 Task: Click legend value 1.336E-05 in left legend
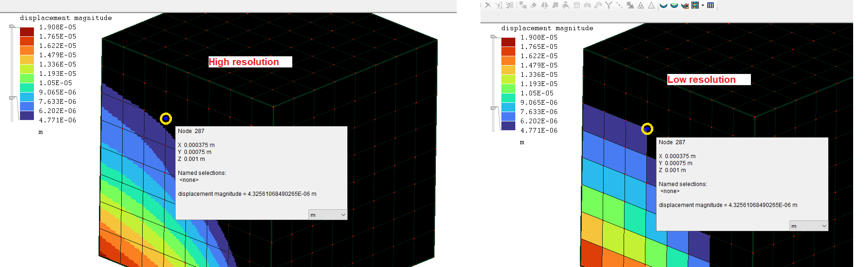[x=58, y=64]
